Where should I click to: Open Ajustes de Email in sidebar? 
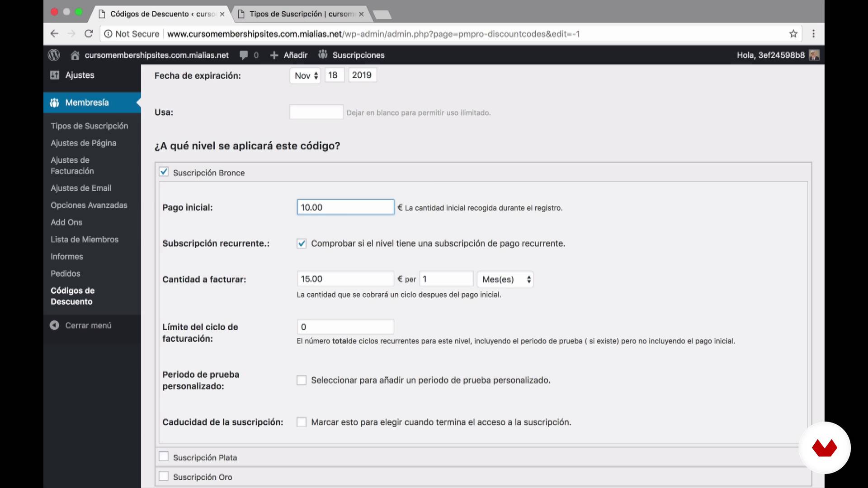[81, 188]
